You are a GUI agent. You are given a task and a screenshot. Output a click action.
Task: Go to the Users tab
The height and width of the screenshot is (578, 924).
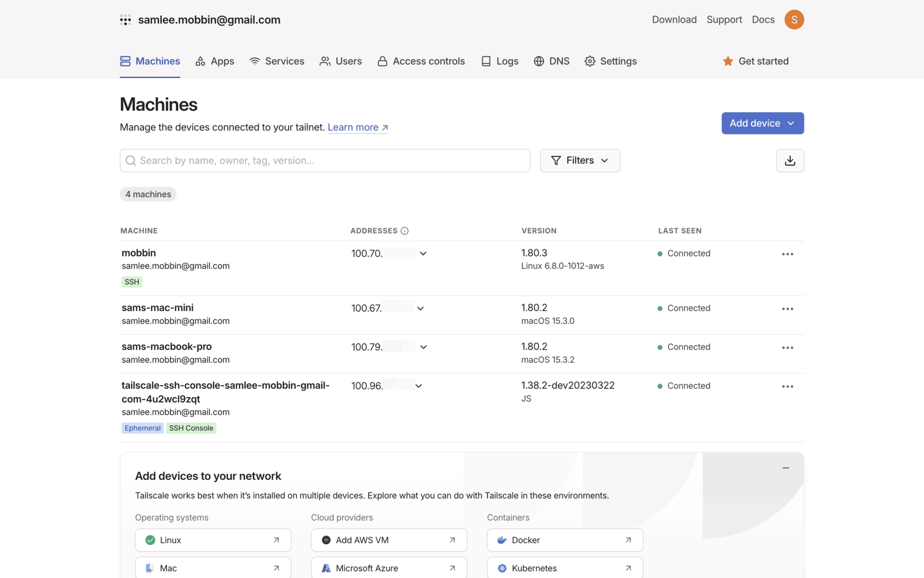341,61
